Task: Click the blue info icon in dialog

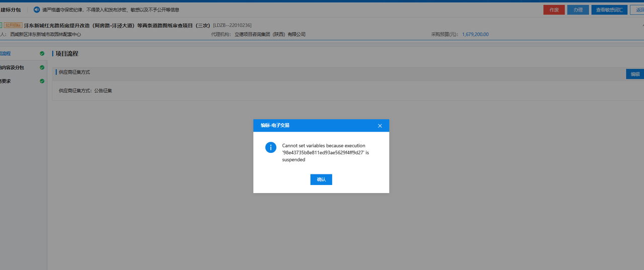Action: [x=271, y=147]
